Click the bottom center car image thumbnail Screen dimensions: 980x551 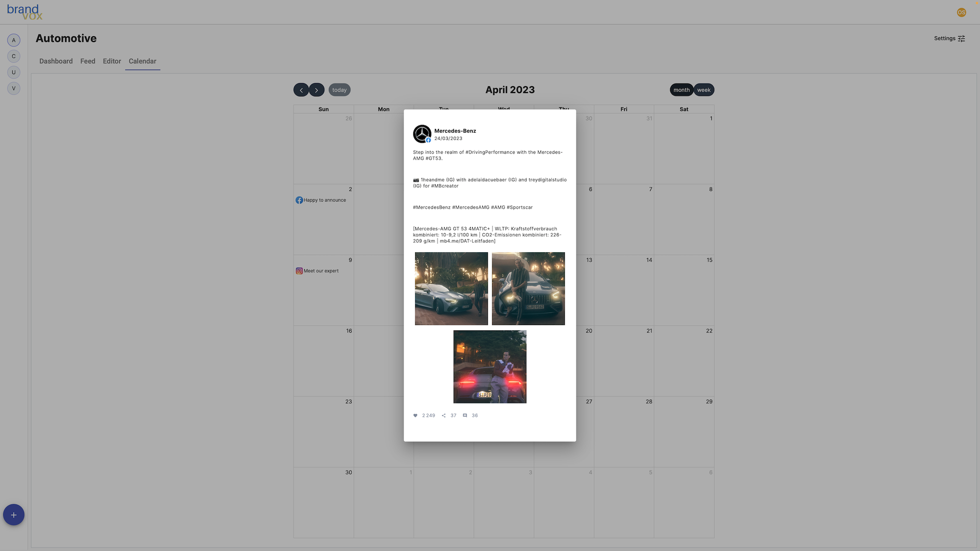tap(490, 366)
